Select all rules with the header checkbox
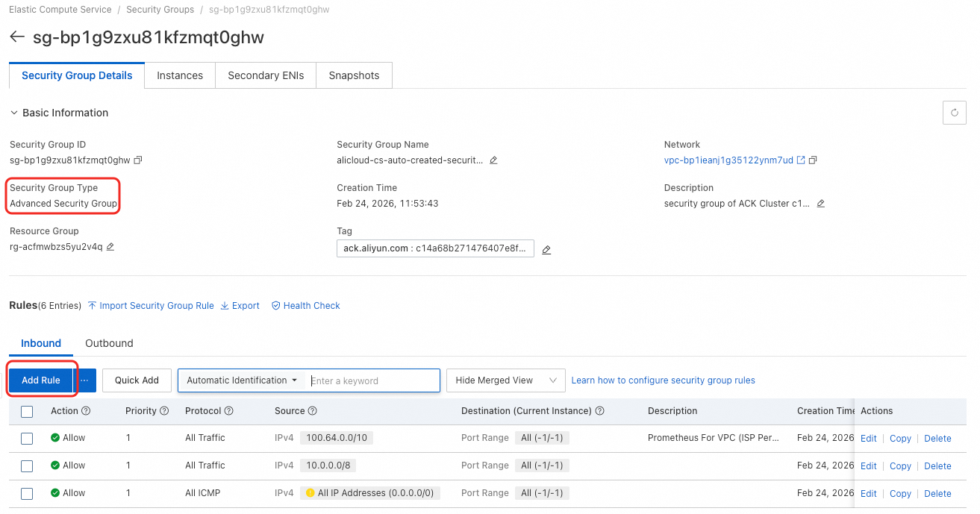 coord(27,411)
